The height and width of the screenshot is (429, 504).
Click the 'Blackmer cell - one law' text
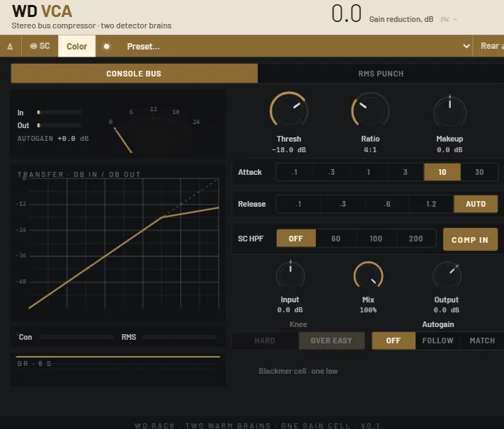pyautogui.click(x=298, y=371)
